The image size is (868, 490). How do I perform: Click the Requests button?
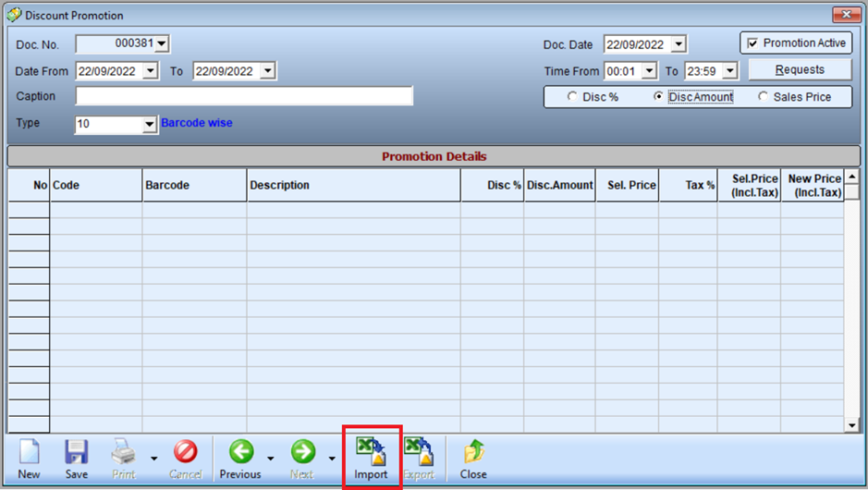pyautogui.click(x=800, y=69)
